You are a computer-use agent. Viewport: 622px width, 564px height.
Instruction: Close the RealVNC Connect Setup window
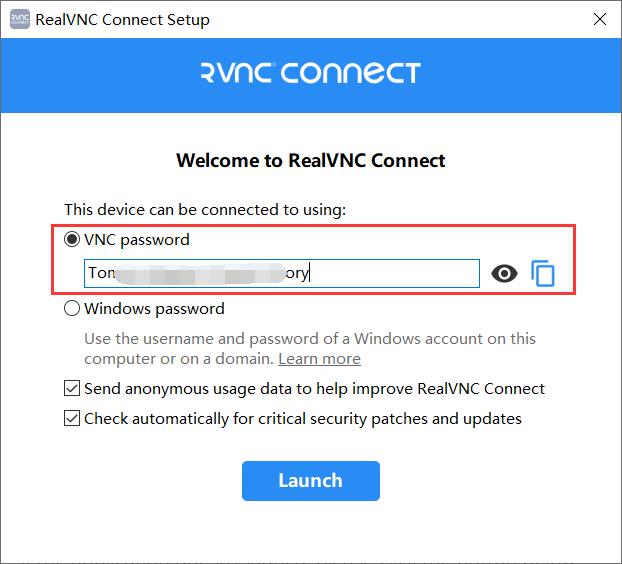599,19
